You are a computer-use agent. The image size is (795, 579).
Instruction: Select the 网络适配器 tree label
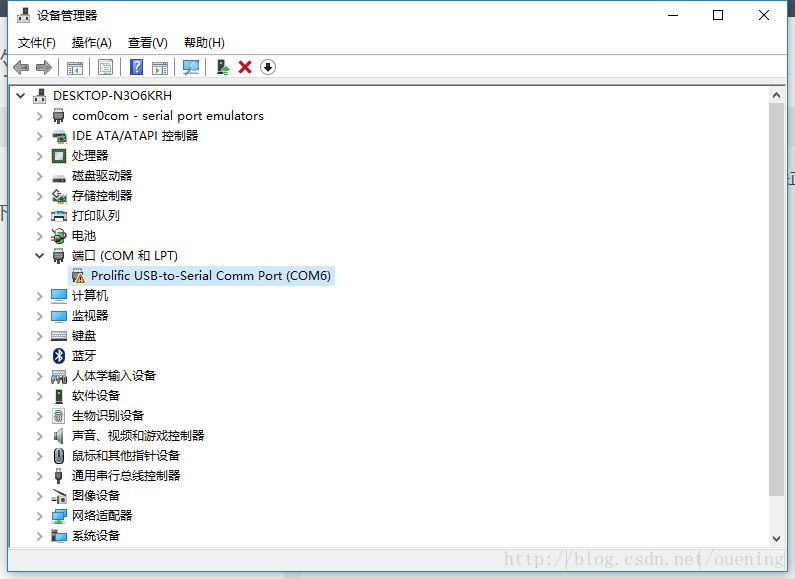[102, 516]
